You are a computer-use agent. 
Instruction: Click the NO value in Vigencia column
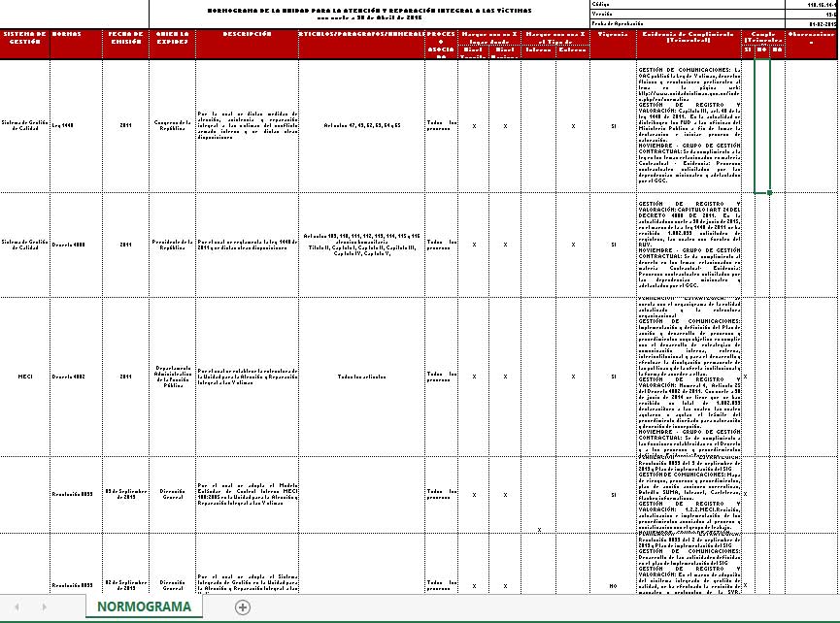click(x=613, y=586)
